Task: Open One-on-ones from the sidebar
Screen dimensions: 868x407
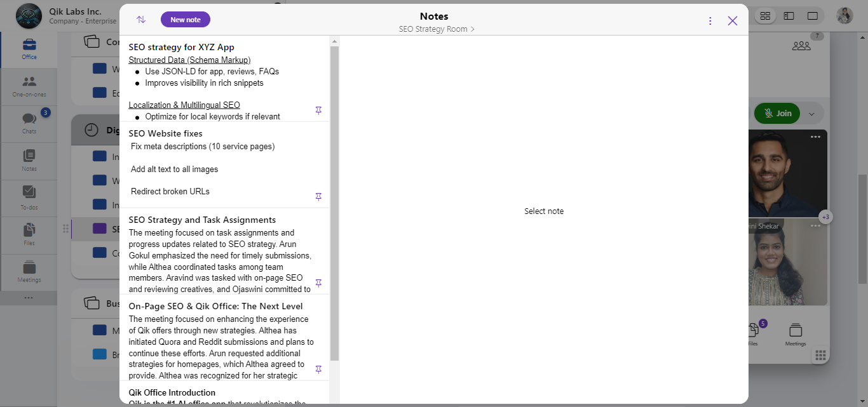Action: coord(29,86)
